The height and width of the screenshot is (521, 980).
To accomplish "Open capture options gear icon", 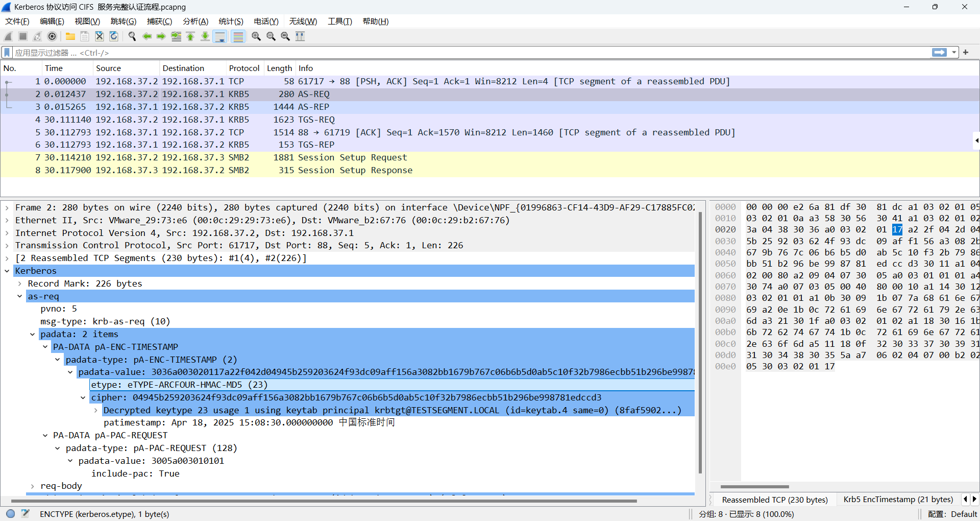I will [x=52, y=36].
